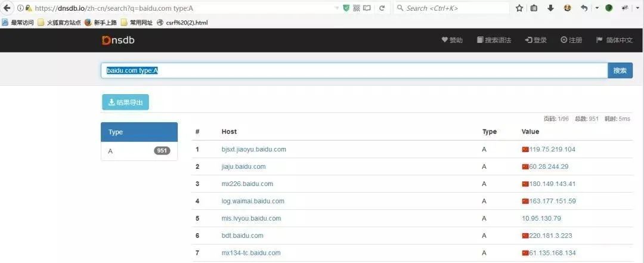Open the site information (i) icon
This screenshot has width=644, height=263.
pos(20,8)
